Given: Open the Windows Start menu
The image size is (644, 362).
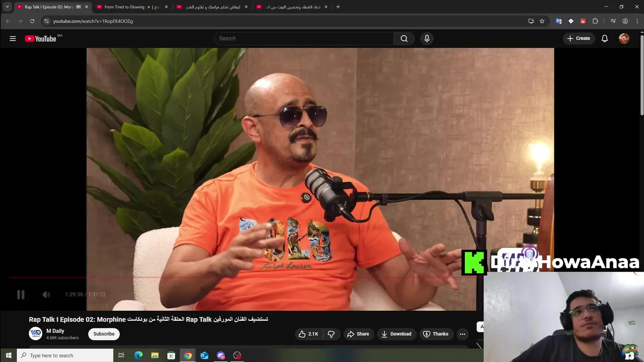Looking at the screenshot, I should coord(8,355).
